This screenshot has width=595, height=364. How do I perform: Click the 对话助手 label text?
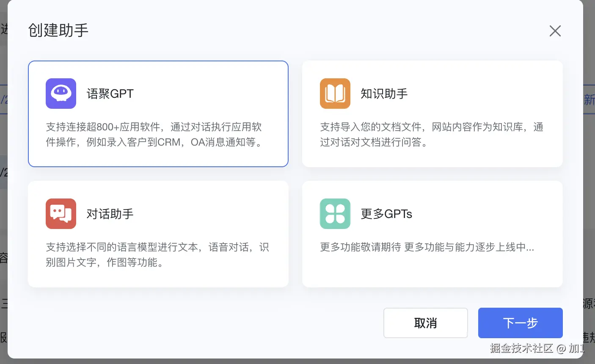[110, 213]
